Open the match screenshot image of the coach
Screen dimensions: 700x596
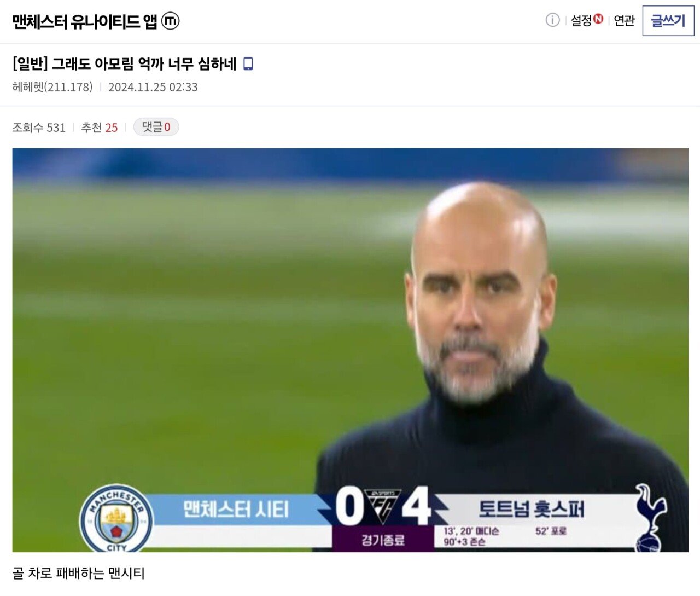[350, 350]
